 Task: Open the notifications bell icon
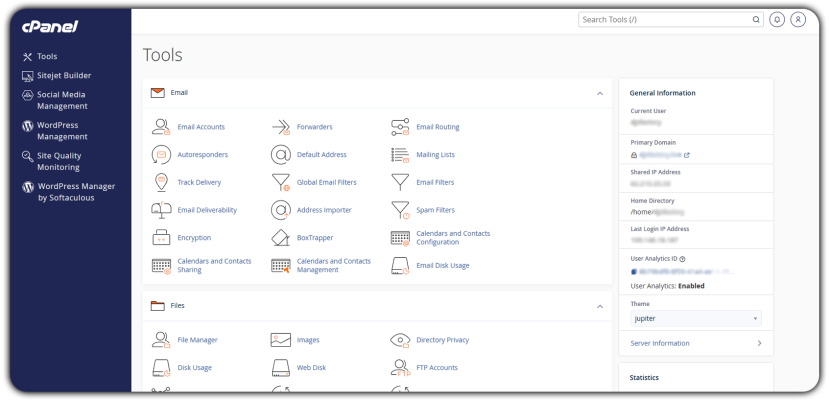point(777,19)
